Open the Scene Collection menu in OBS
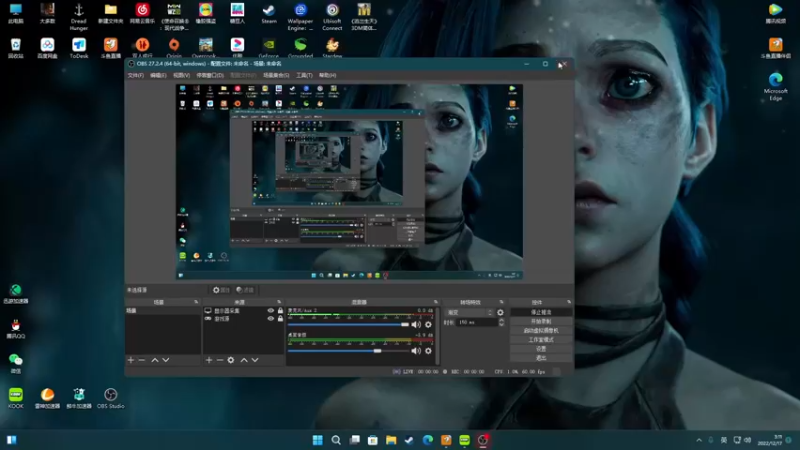The height and width of the screenshot is (450, 800). click(x=276, y=75)
